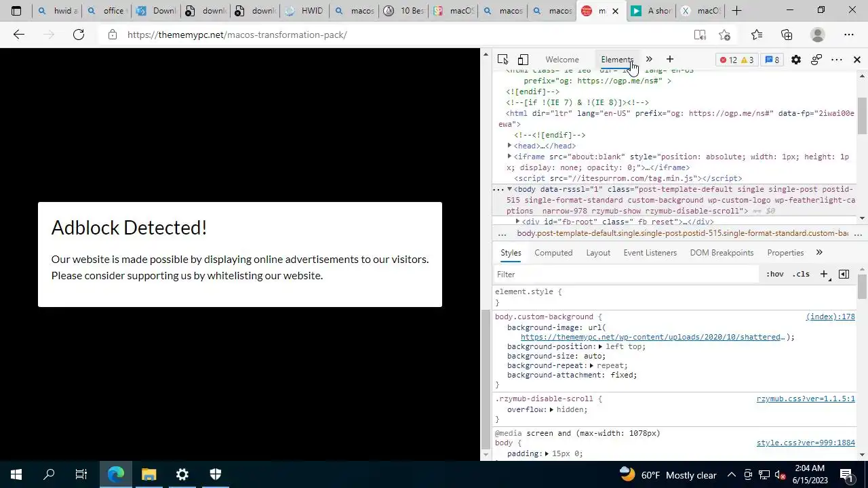The height and width of the screenshot is (488, 868).
Task: Open Customize and control DevTools menu
Action: (837, 60)
